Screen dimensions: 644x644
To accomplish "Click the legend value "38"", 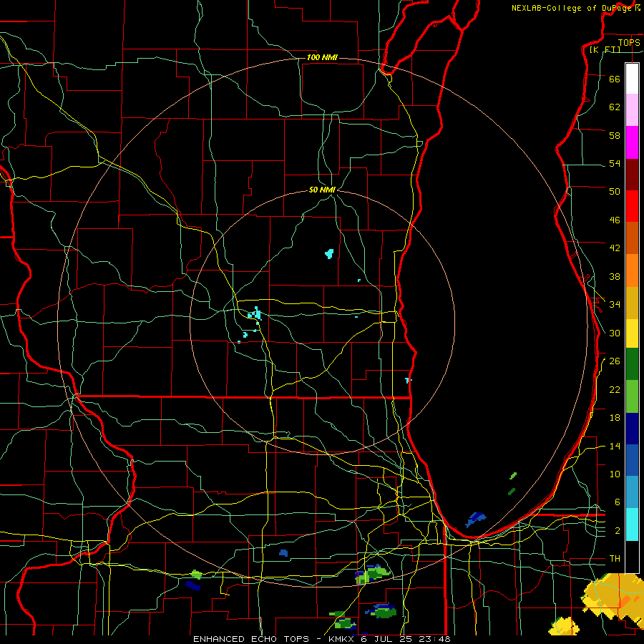I will (x=615, y=276).
